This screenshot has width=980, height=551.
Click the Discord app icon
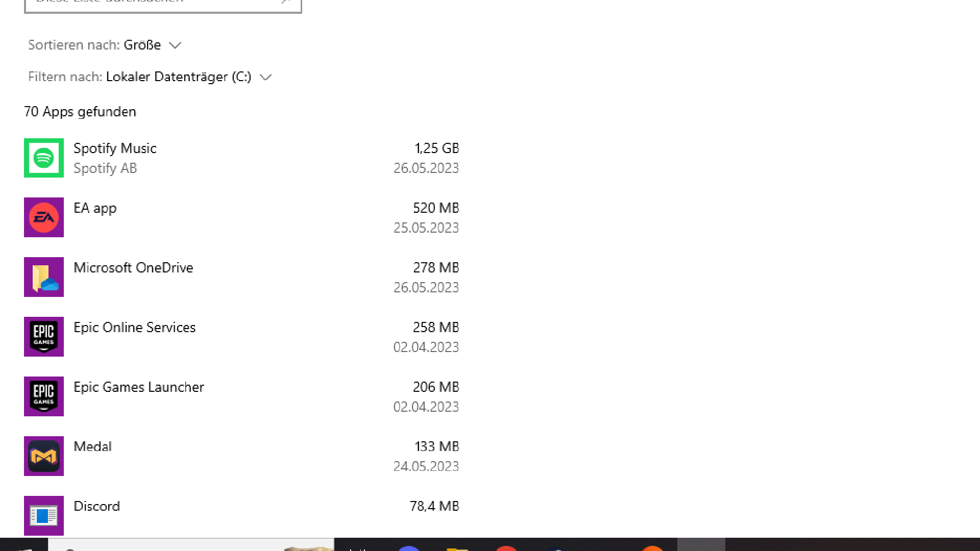pyautogui.click(x=44, y=516)
